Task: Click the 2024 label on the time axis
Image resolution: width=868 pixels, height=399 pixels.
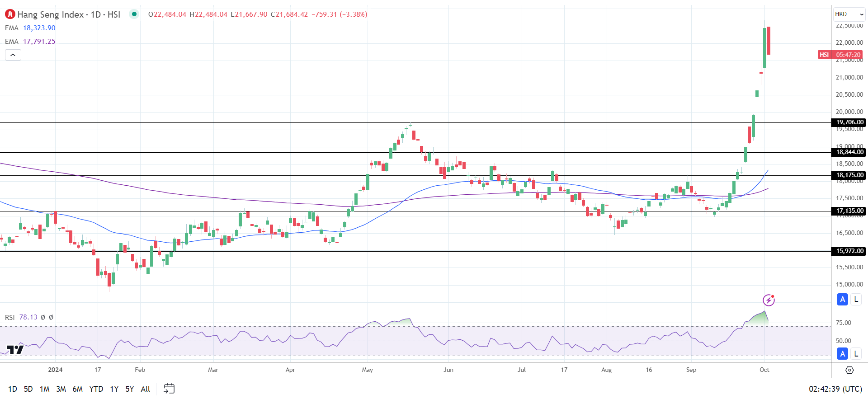Action: coord(56,370)
